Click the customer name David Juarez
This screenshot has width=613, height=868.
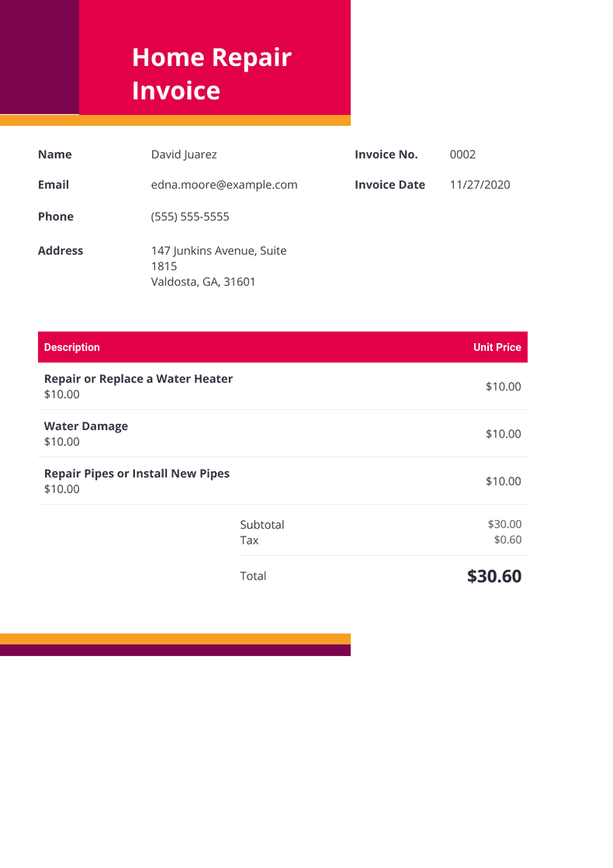(x=184, y=155)
